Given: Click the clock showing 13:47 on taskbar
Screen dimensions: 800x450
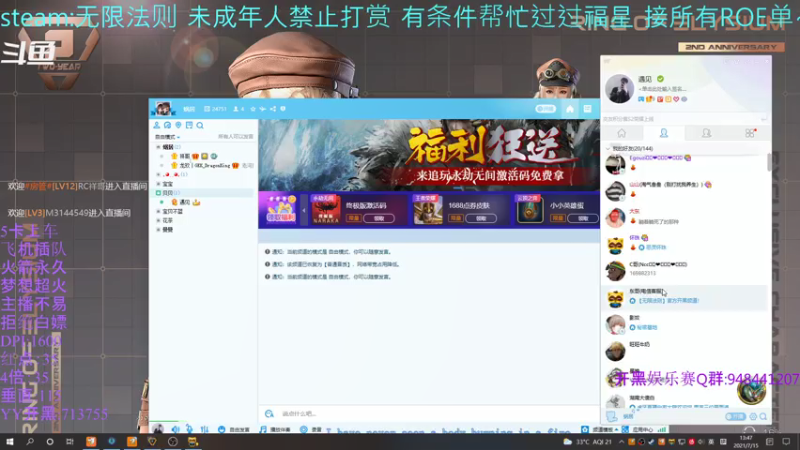Looking at the screenshot, I should pos(746,442).
